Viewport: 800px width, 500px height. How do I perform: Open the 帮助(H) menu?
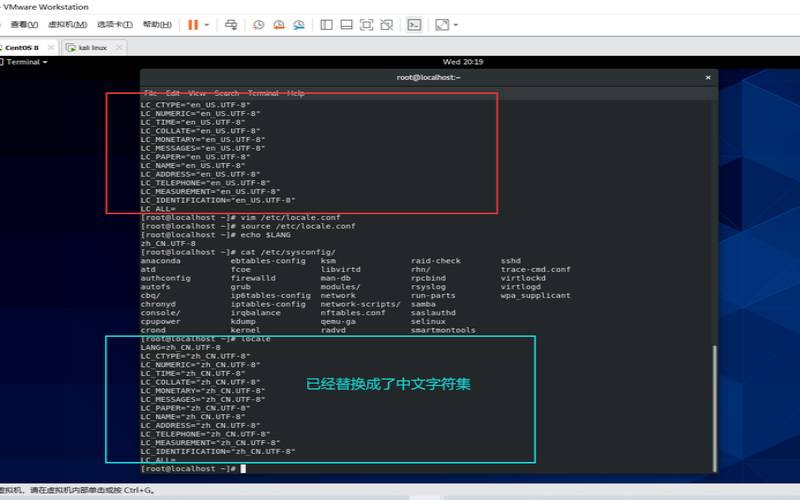pyautogui.click(x=157, y=24)
